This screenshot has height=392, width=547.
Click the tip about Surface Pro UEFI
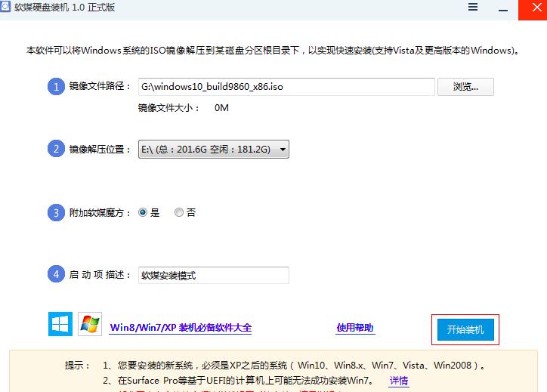click(239, 381)
